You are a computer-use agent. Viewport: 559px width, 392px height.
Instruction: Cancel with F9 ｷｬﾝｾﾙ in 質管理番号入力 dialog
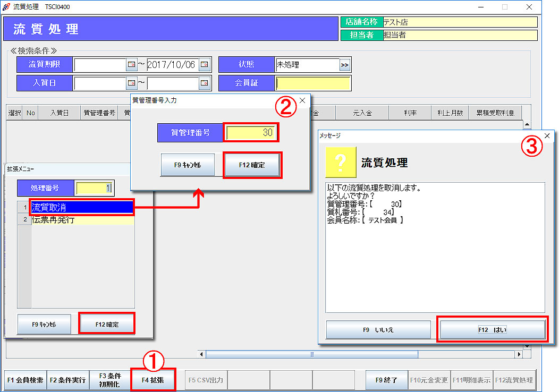coord(188,165)
